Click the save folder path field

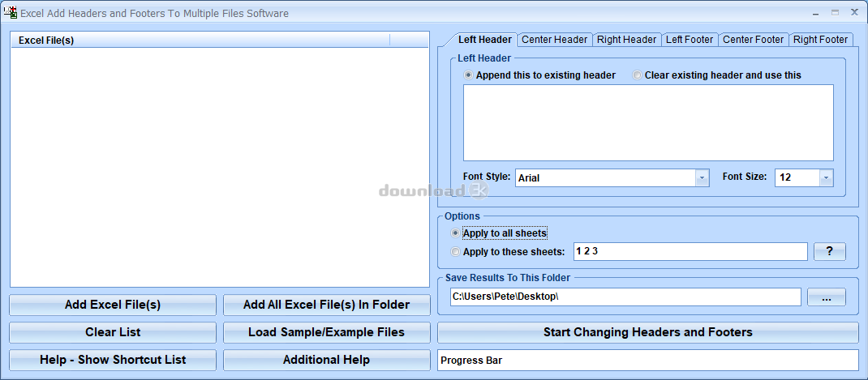coord(625,297)
